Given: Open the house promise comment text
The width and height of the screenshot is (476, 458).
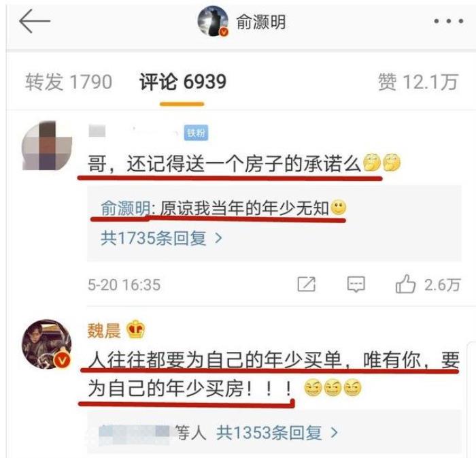Looking at the screenshot, I should (x=224, y=164).
